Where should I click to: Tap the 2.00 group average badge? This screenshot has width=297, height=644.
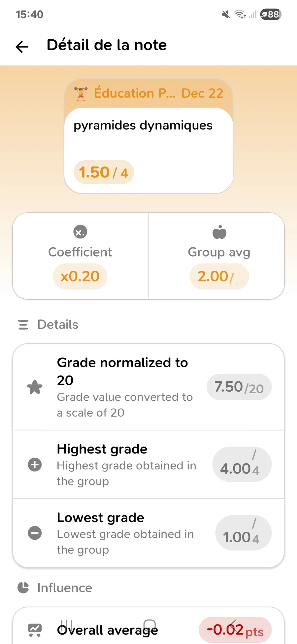pyautogui.click(x=219, y=276)
